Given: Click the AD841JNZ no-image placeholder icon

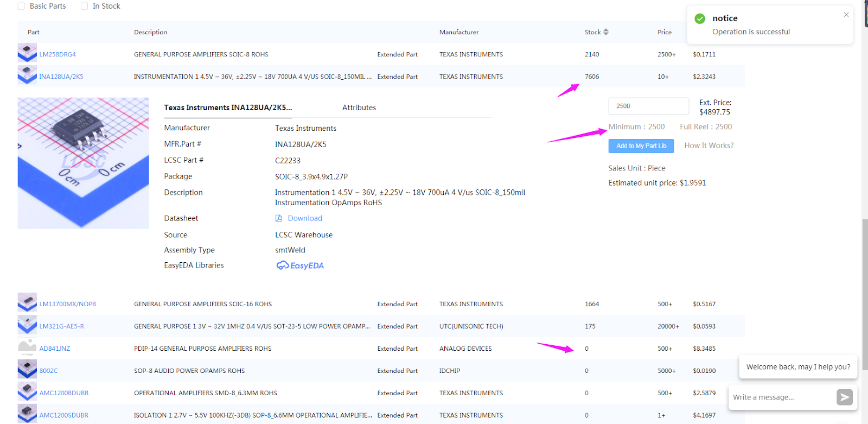Looking at the screenshot, I should point(27,347).
